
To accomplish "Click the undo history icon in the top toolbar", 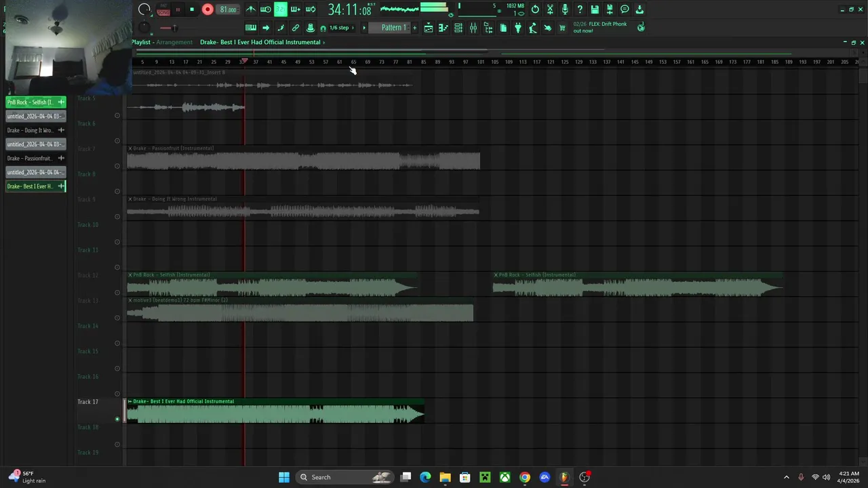I will (535, 9).
